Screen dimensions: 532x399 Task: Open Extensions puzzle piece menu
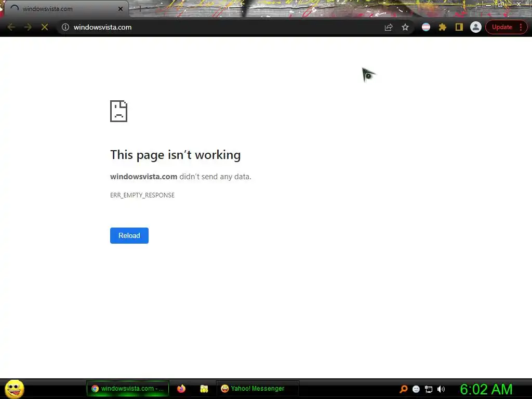click(443, 27)
